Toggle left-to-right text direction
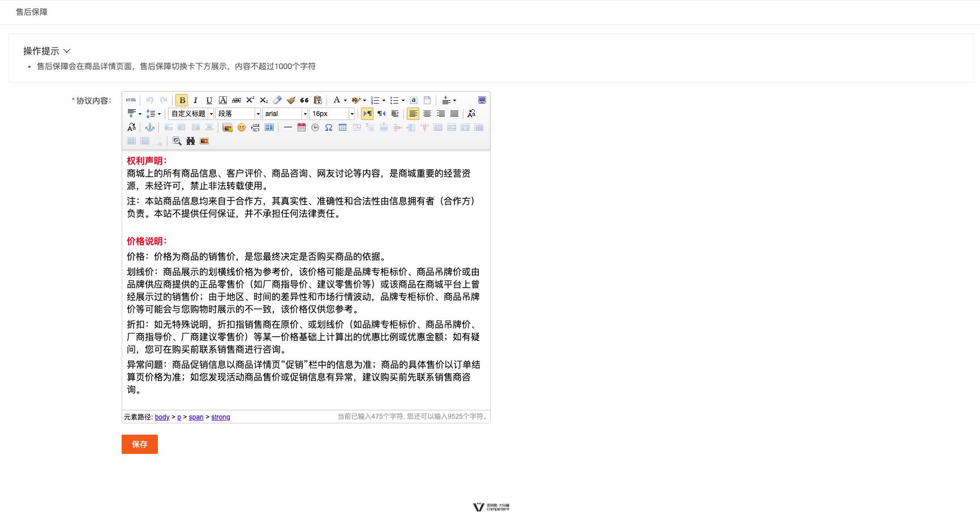 coord(367,114)
